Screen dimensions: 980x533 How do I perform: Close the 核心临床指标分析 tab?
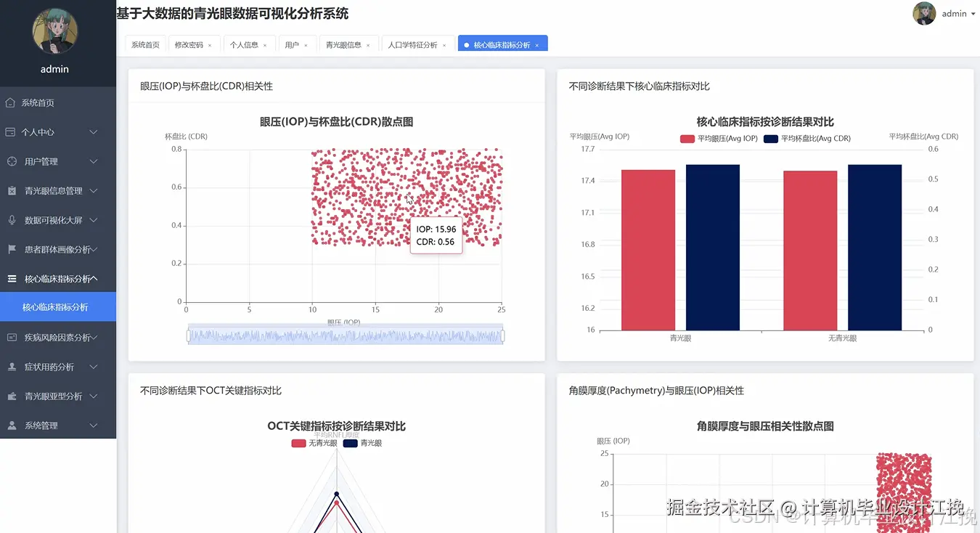click(x=537, y=45)
